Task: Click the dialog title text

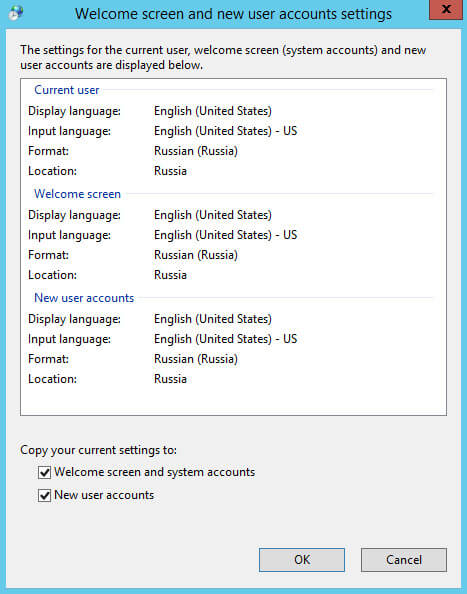Action: pyautogui.click(x=233, y=14)
